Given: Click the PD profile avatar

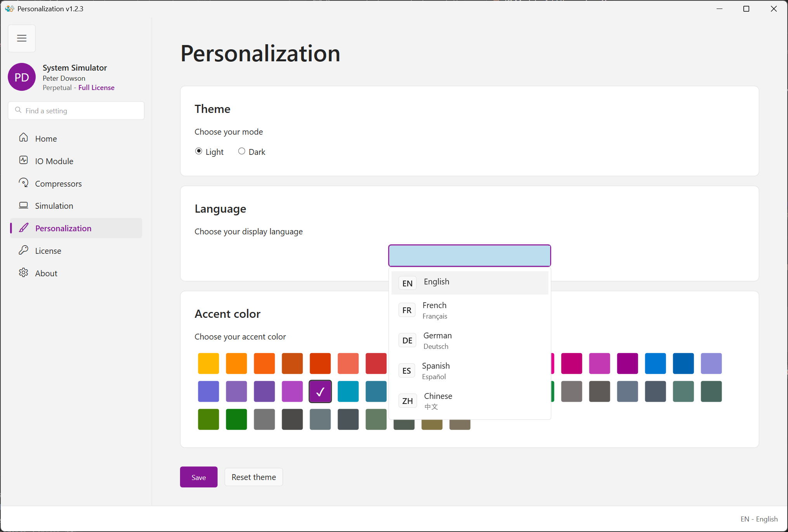Looking at the screenshot, I should coord(22,77).
